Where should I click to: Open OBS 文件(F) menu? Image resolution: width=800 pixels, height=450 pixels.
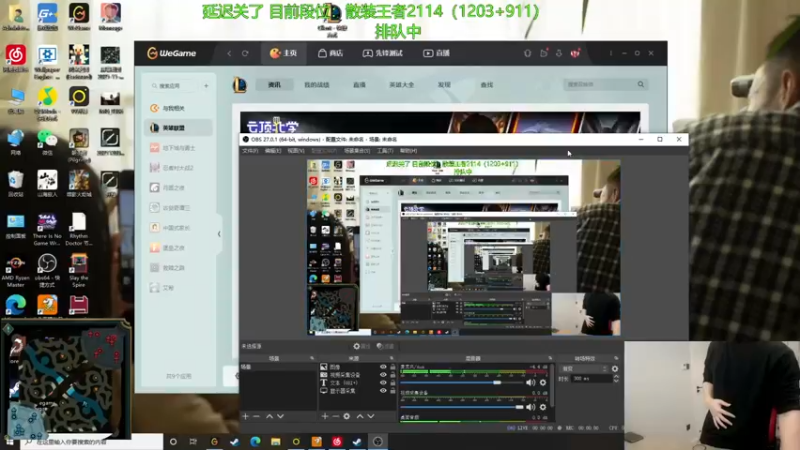click(250, 151)
